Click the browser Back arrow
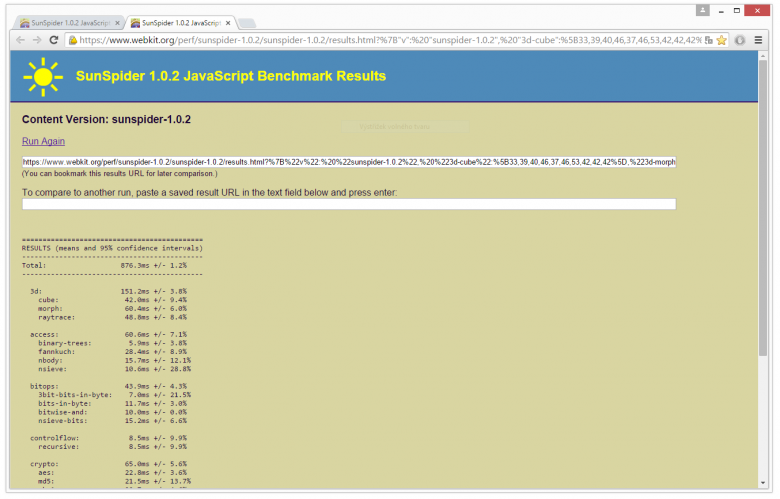780x499 pixels. [20, 40]
